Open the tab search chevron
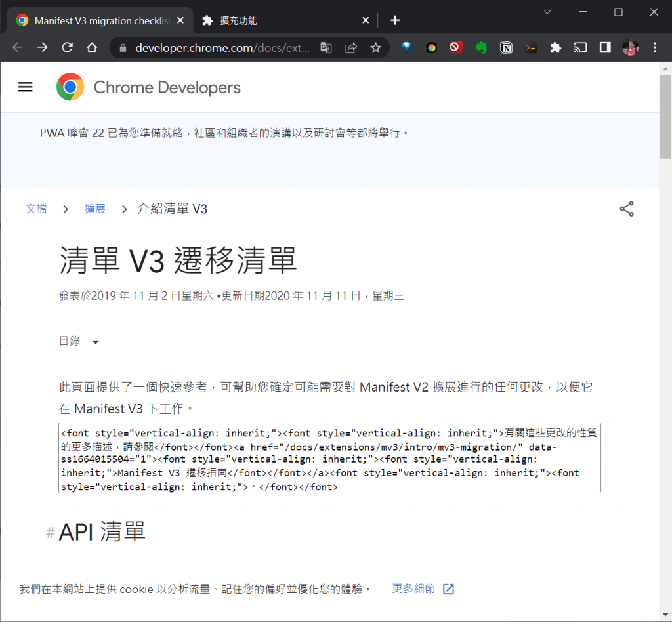672x622 pixels. click(547, 12)
